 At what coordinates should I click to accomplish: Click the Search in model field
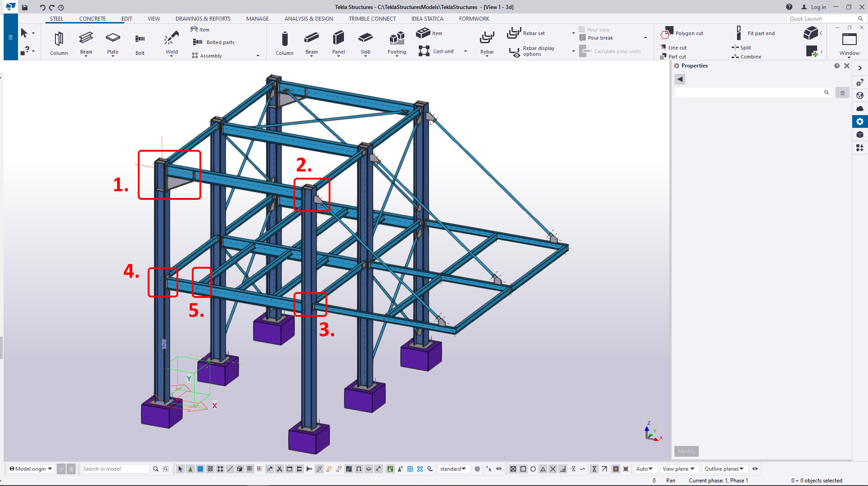pyautogui.click(x=115, y=469)
